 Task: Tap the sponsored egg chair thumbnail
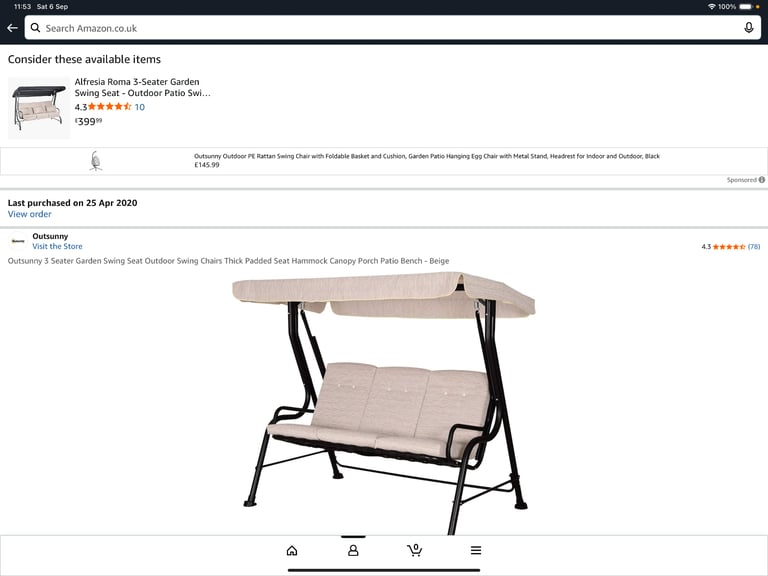click(x=96, y=161)
